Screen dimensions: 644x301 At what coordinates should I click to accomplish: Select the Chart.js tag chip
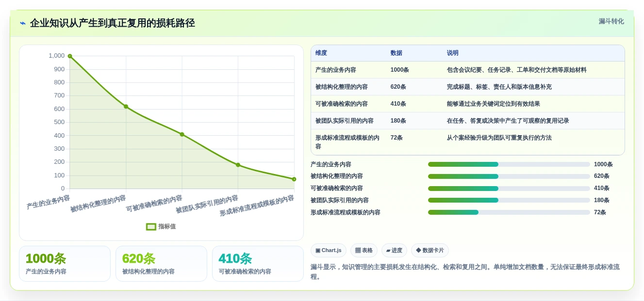(x=329, y=250)
